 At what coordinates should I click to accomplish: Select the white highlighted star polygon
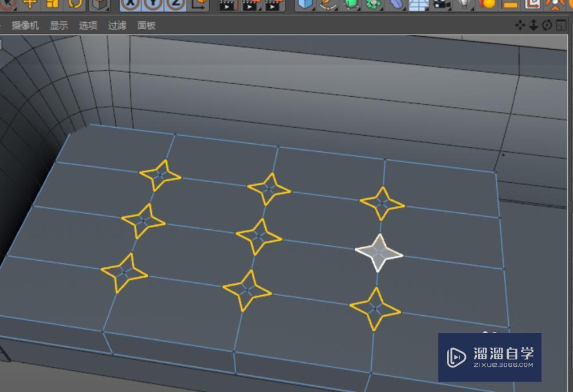pyautogui.click(x=379, y=252)
